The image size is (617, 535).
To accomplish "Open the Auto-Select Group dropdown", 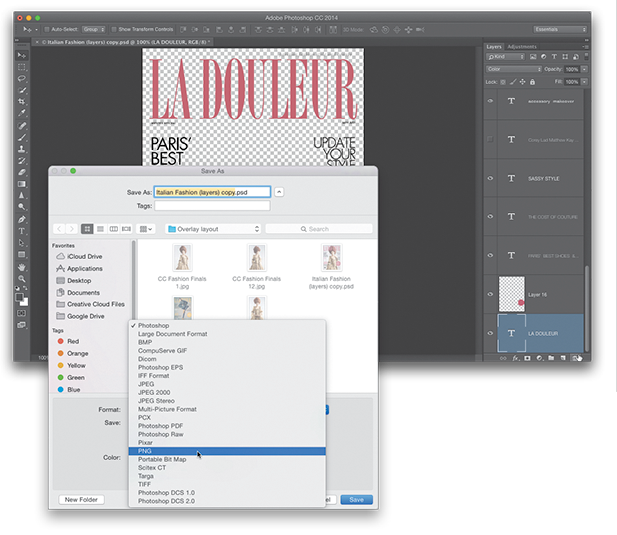I will pyautogui.click(x=94, y=30).
